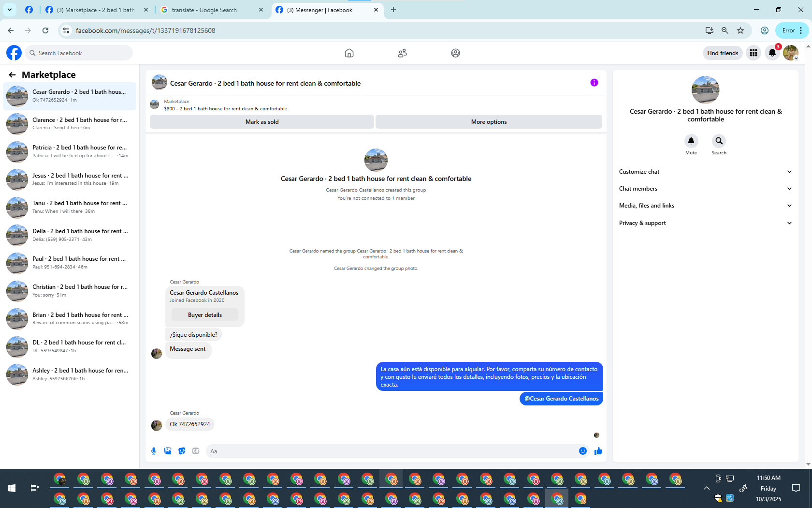Screen dimensions: 812x508
Task: Open Jesus conversation in chat list
Action: coord(70,179)
